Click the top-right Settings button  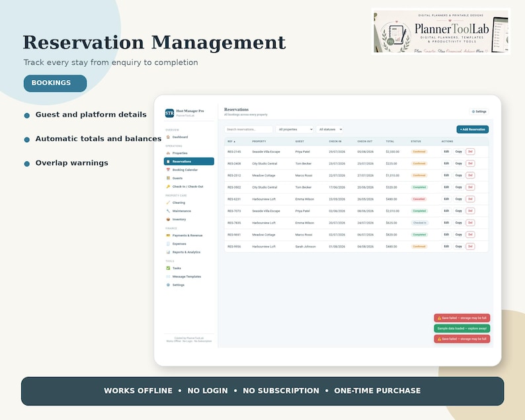point(479,112)
